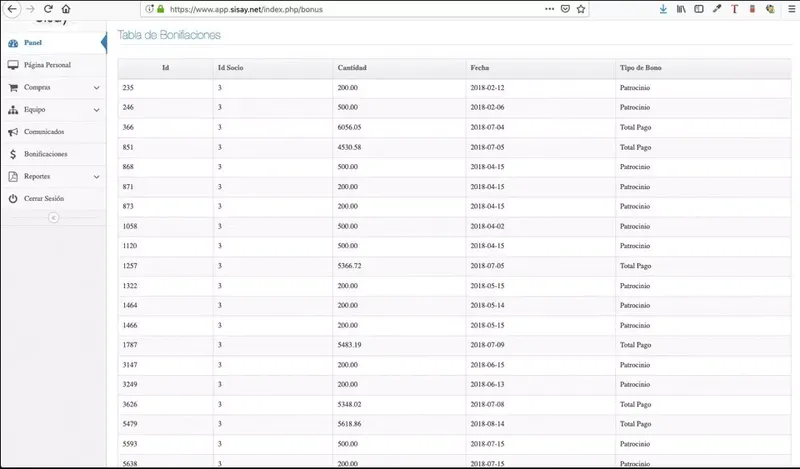The width and height of the screenshot is (800, 469).
Task: Click the green padlock security icon
Action: [161, 9]
